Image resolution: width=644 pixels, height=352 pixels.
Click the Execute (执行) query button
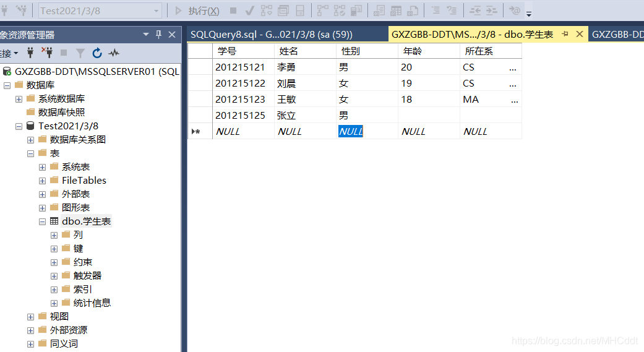[x=197, y=11]
